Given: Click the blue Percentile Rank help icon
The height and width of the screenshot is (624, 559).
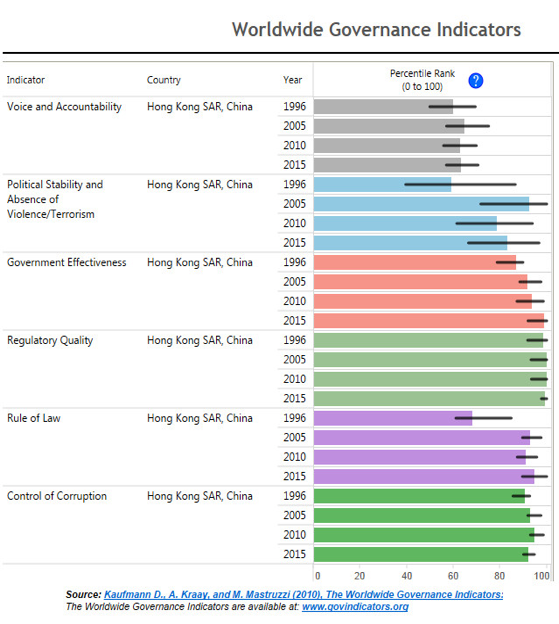Looking at the screenshot, I should point(475,81).
